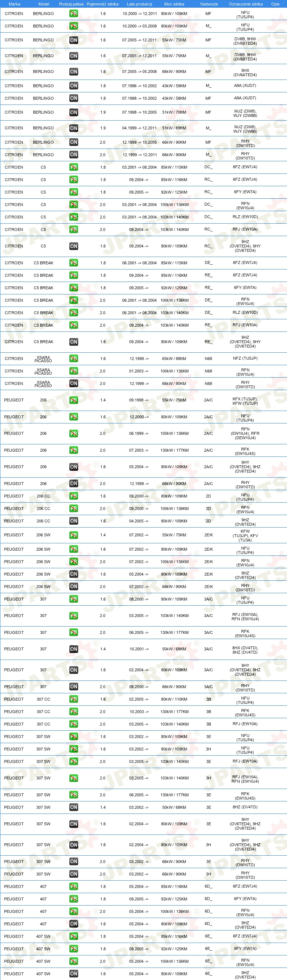The height and width of the screenshot is (980, 287).
Task: Click engine code 'KFW (TU3JP), KFV (TU3A)'
Action: tap(245, 535)
